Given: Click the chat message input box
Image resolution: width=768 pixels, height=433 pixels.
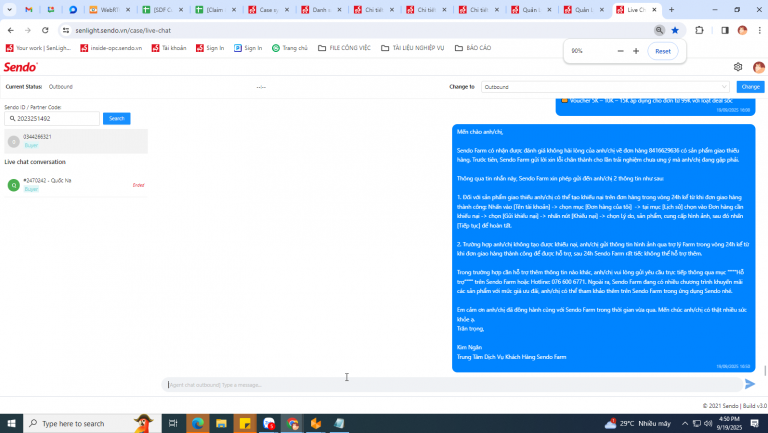Looking at the screenshot, I should [452, 385].
